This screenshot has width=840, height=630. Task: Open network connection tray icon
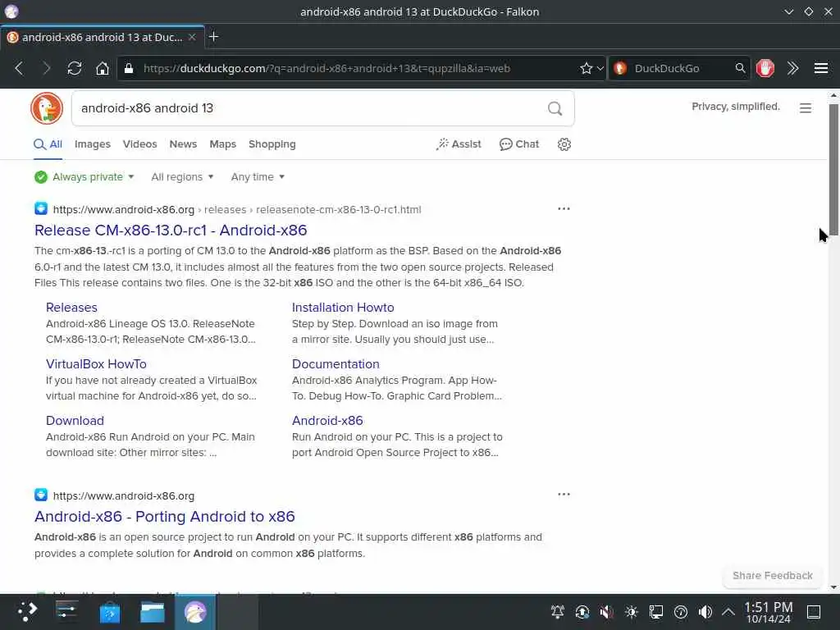pos(655,611)
